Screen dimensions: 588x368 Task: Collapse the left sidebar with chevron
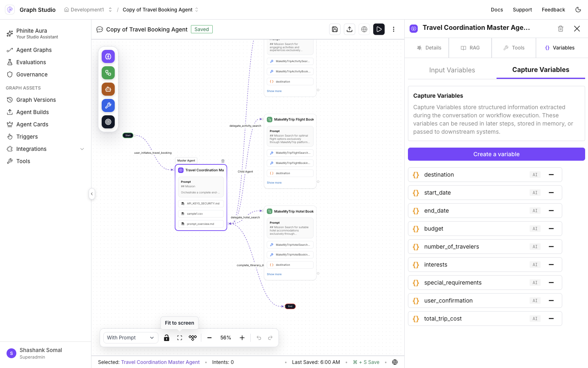coord(92,194)
